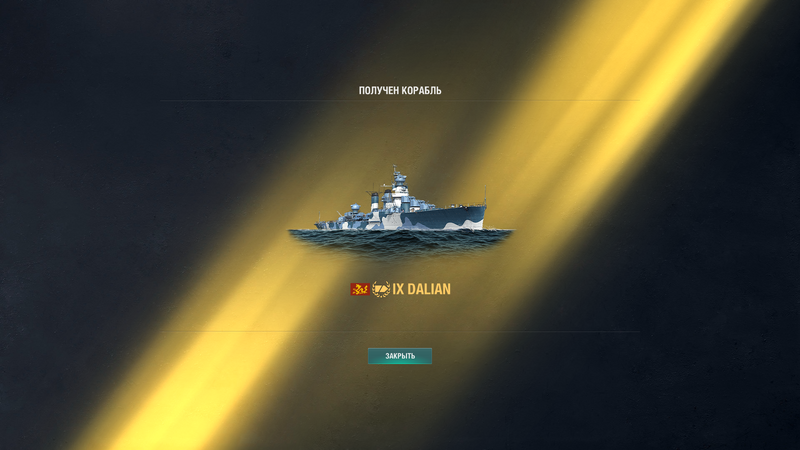Click the ship's white bridge superstructure
Image resolution: width=800 pixels, height=450 pixels.
coord(401,194)
